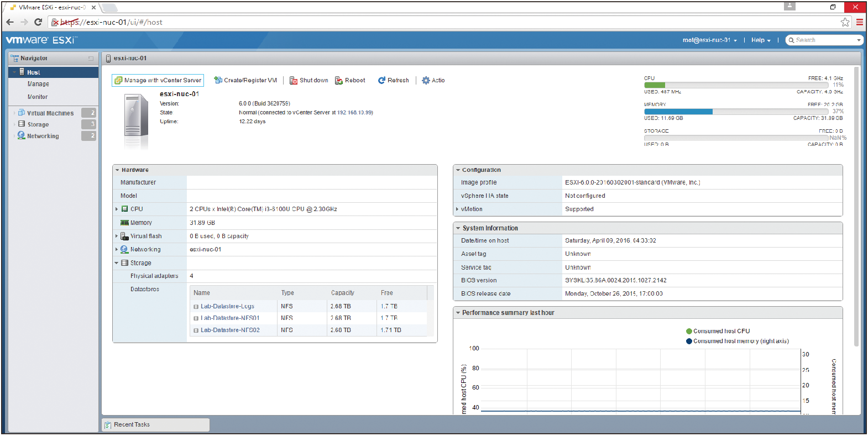Click Manage with vCenter Server button

click(x=158, y=80)
